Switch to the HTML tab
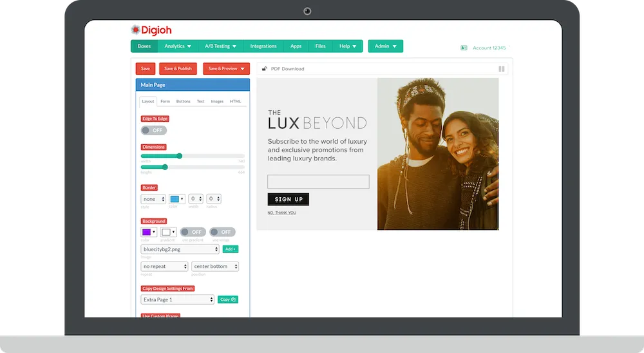Screen dimensions: 644x353 coord(235,102)
